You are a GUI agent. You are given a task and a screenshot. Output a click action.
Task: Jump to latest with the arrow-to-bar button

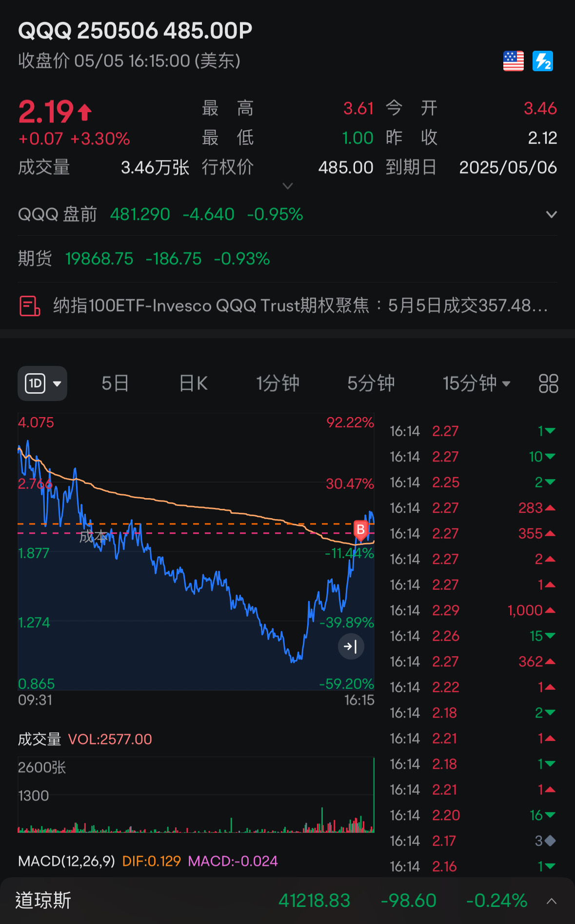click(x=351, y=646)
